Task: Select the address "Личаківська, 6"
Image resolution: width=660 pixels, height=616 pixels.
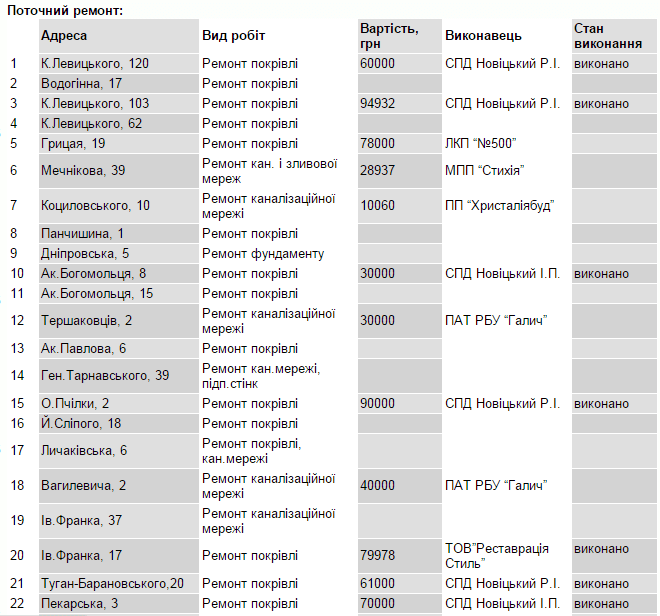Action: pos(84,451)
